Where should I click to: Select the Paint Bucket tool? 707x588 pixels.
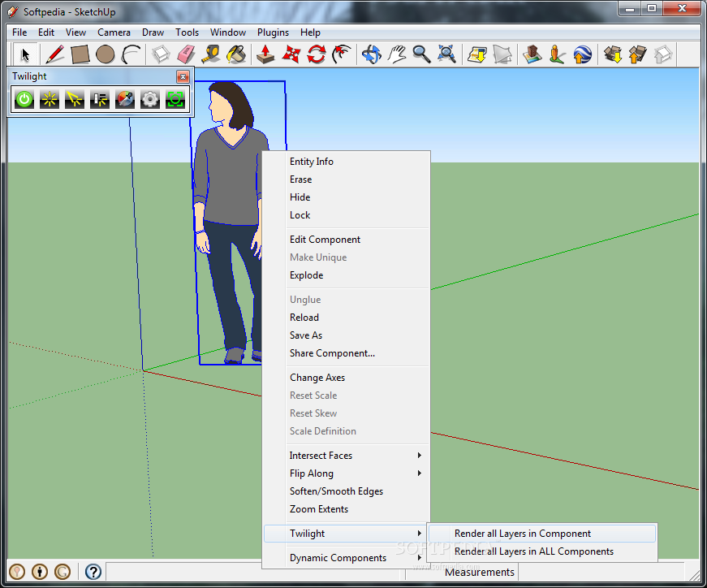pyautogui.click(x=236, y=54)
